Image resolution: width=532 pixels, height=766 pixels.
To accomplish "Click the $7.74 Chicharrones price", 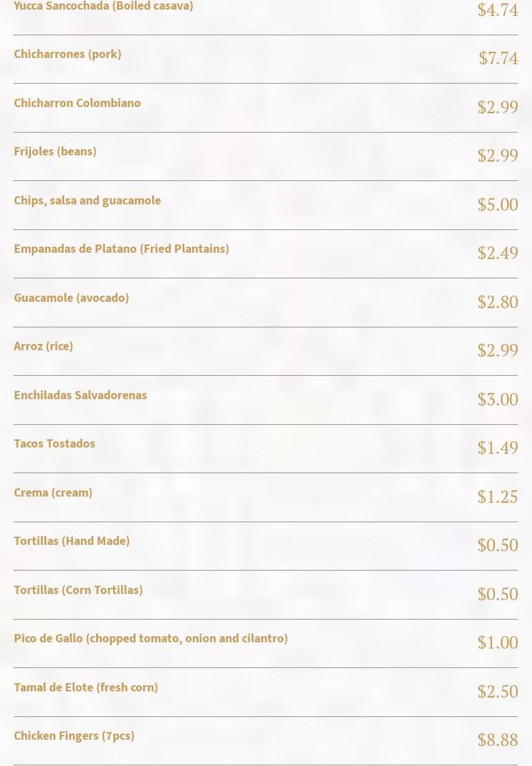I will coord(498,59).
